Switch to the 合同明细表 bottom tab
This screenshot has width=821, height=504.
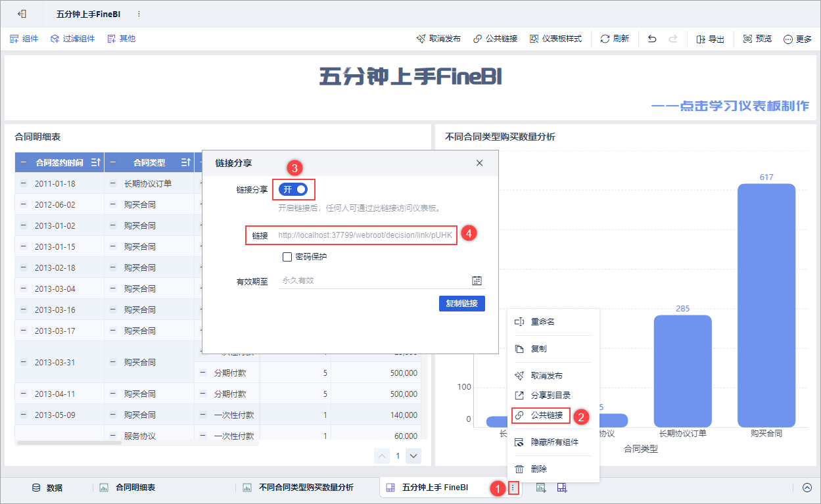[x=128, y=488]
